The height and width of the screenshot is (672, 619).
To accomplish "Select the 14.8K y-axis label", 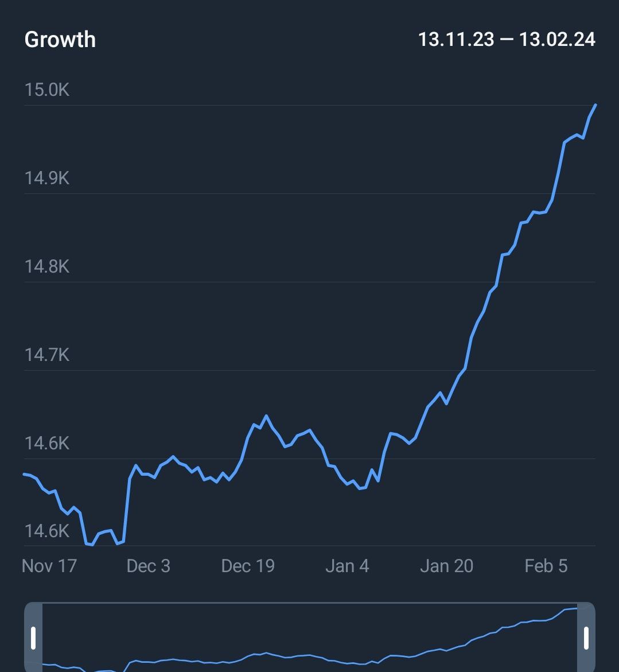I will [46, 267].
